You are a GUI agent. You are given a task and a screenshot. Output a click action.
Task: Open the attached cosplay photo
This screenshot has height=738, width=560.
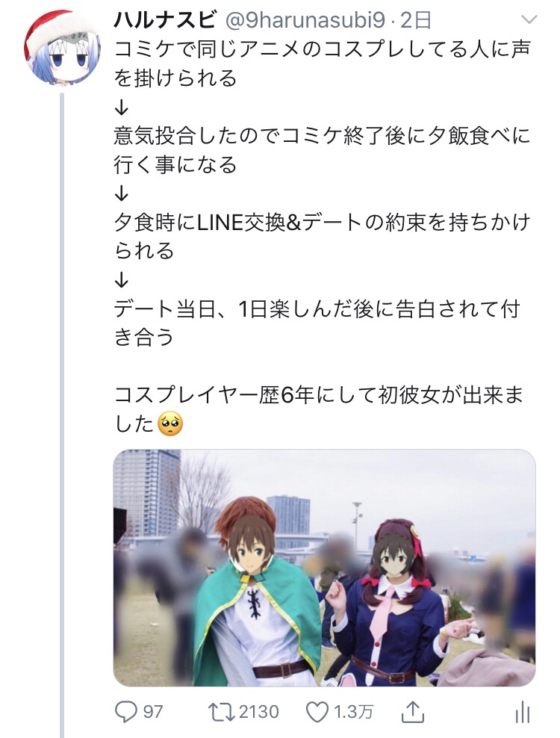tap(324, 568)
